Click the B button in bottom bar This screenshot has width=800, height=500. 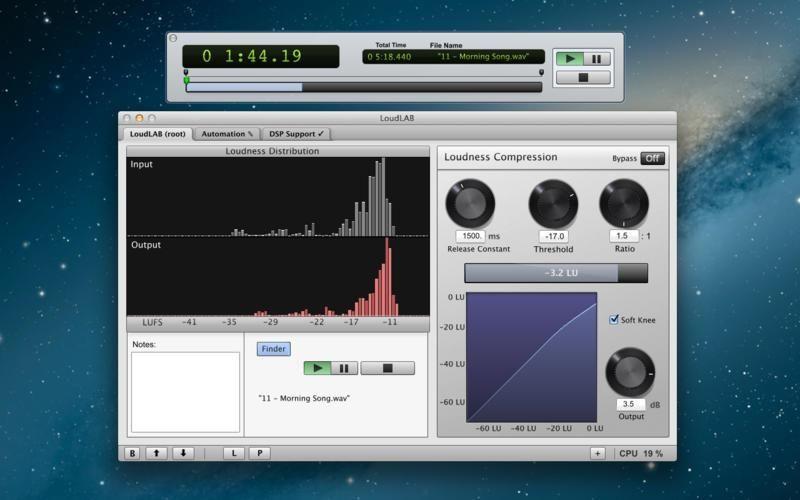132,453
